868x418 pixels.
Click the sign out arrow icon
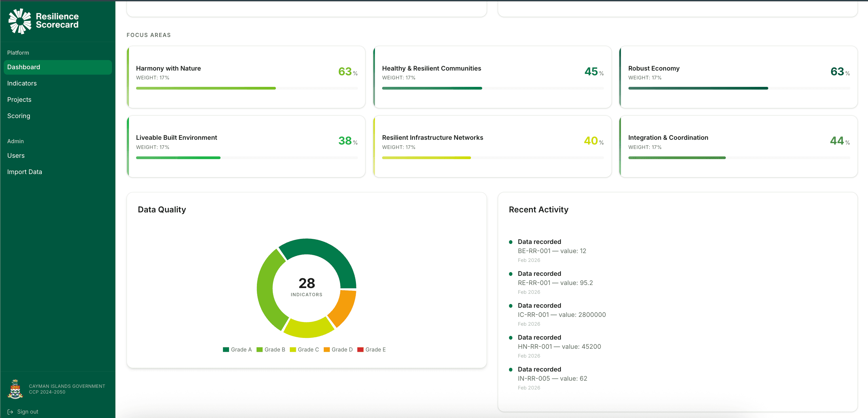(x=11, y=412)
